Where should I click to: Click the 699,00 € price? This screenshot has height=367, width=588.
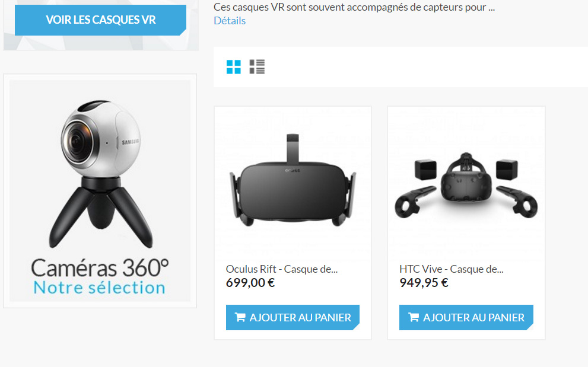coord(250,283)
